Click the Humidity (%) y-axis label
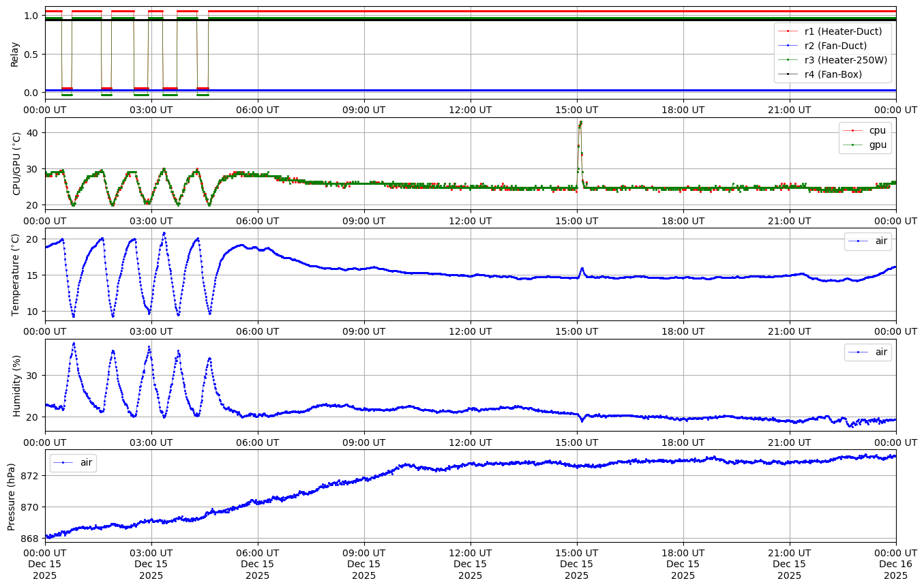Screen dimensions: 924x587 [17, 385]
